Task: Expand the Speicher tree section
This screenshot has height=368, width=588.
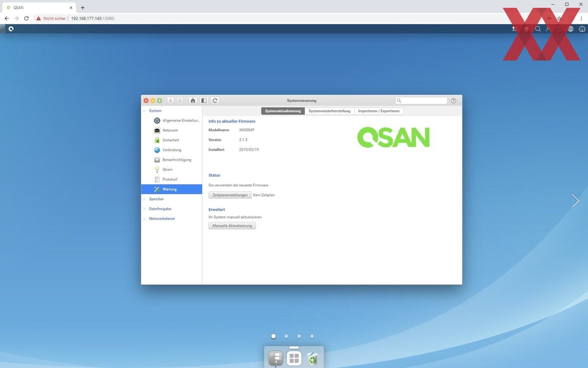Action: coord(144,199)
